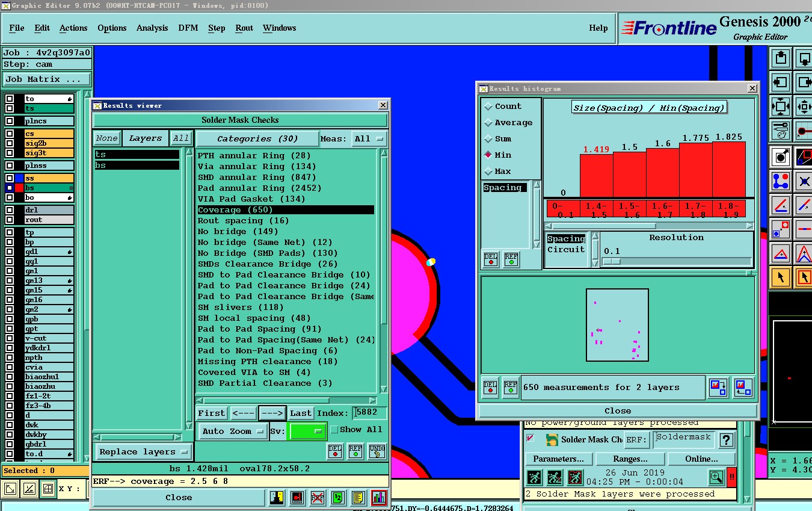Open the Replace layers dropdown
Image resolution: width=812 pixels, height=511 pixels.
143,452
